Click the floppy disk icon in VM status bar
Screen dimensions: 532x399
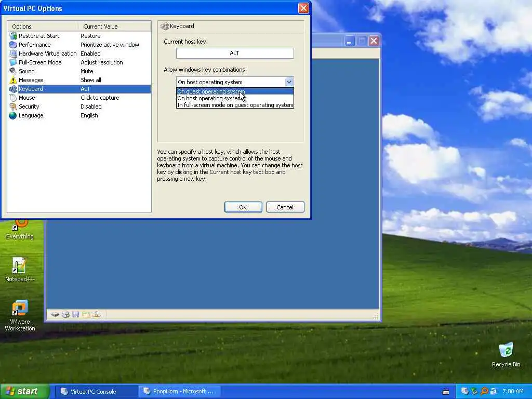click(76, 314)
